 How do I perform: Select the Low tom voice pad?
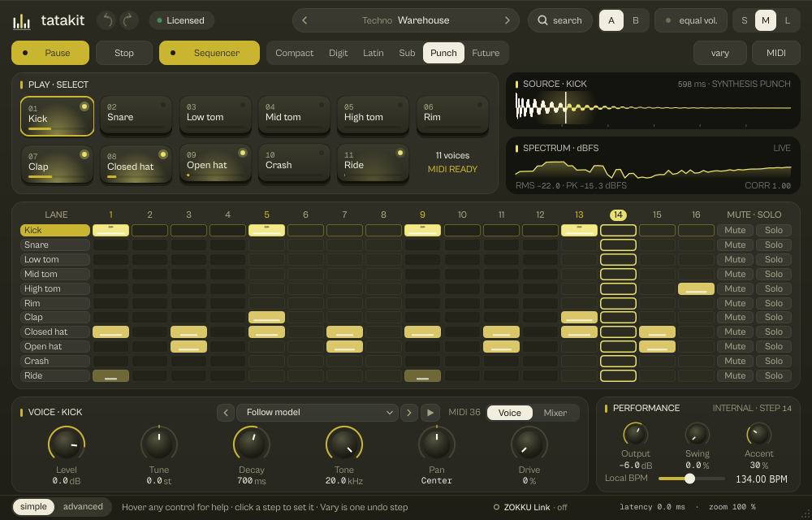pos(215,116)
